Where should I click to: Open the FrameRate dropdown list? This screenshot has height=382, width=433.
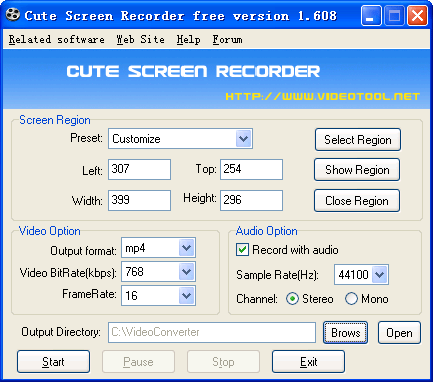[186, 296]
